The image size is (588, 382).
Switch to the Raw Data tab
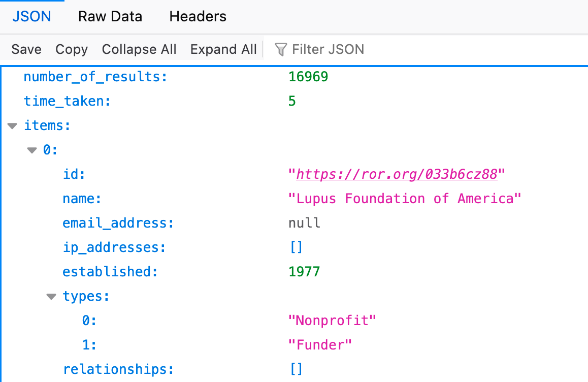click(x=110, y=17)
